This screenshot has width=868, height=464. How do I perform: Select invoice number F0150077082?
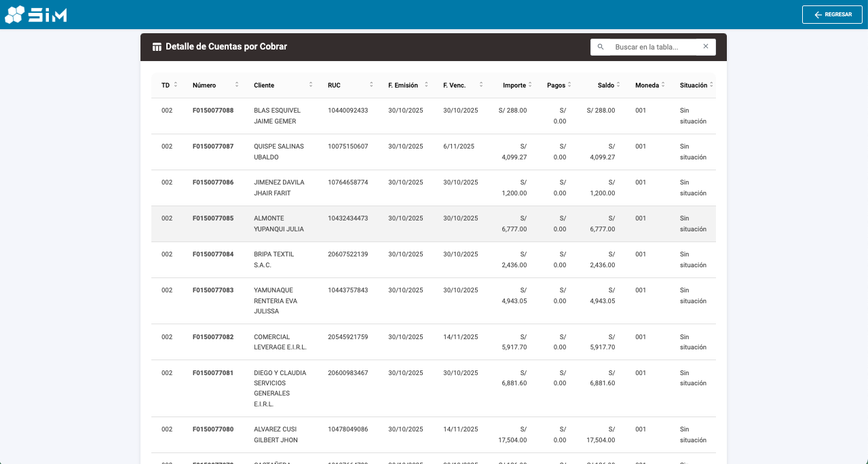pyautogui.click(x=213, y=337)
